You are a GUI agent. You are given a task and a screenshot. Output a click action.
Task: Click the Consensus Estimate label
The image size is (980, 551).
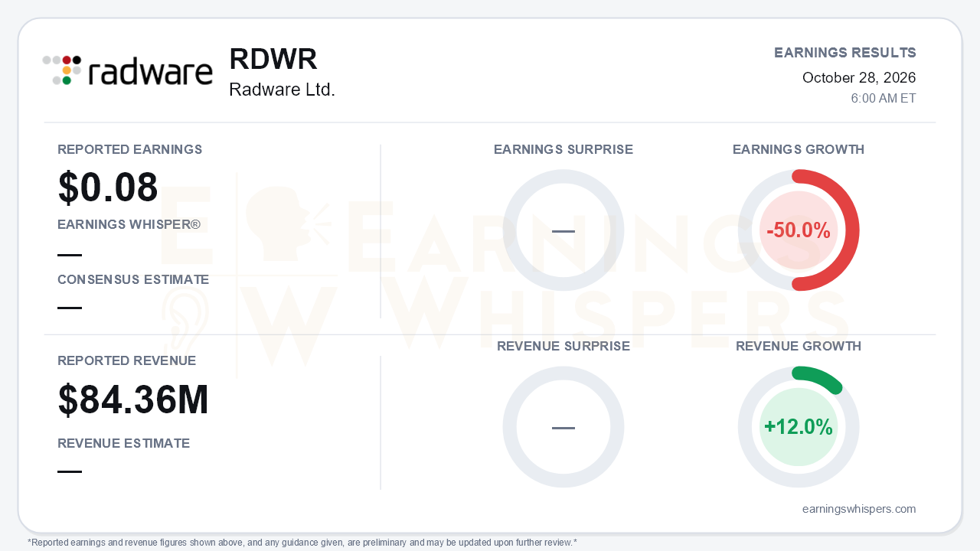[133, 280]
